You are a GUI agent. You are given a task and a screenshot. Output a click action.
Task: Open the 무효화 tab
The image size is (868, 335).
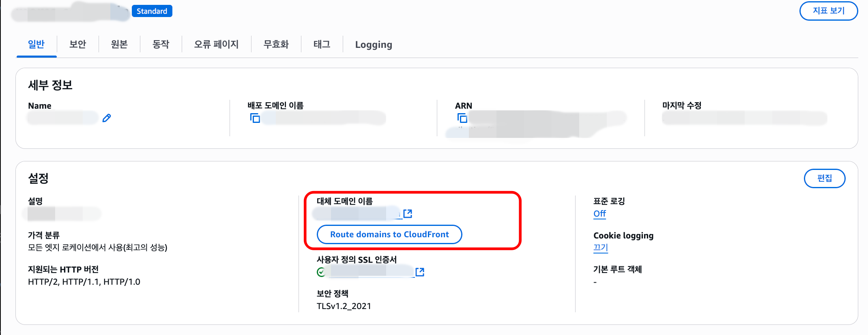point(276,44)
